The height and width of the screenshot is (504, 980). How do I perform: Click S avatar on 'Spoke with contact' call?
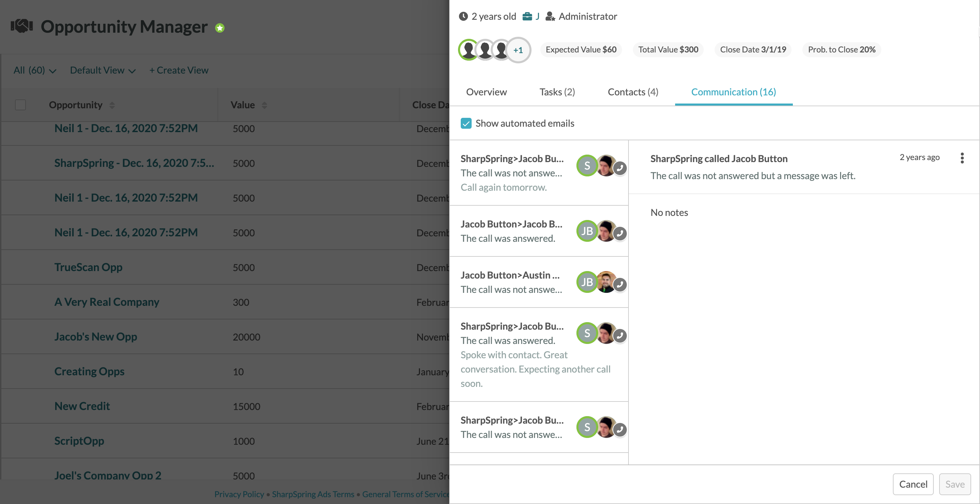click(x=587, y=333)
